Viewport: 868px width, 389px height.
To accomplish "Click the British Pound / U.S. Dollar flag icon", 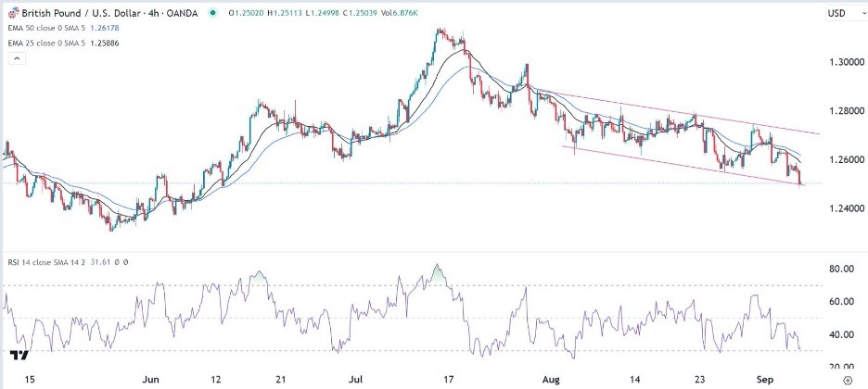I will (x=12, y=14).
